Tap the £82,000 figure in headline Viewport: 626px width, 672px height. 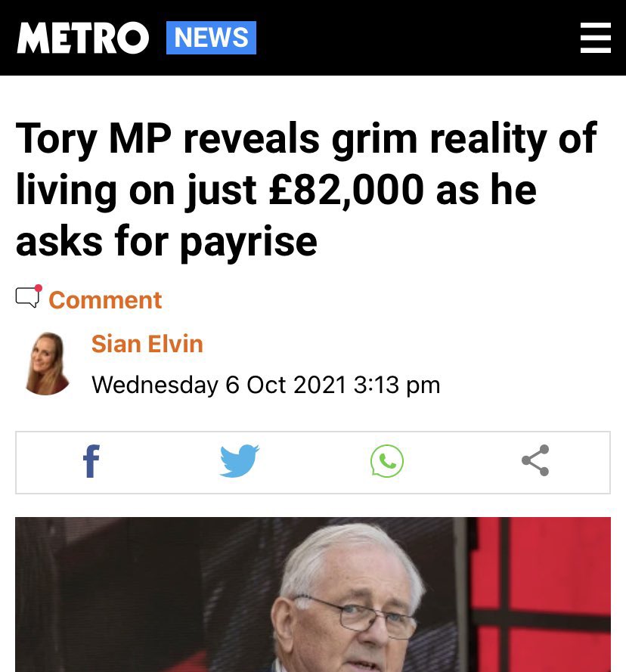point(346,190)
